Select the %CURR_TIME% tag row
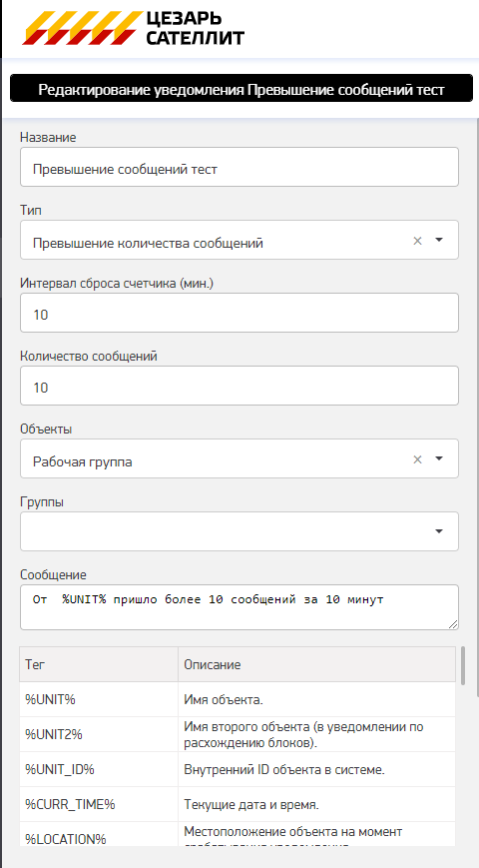 (238, 804)
